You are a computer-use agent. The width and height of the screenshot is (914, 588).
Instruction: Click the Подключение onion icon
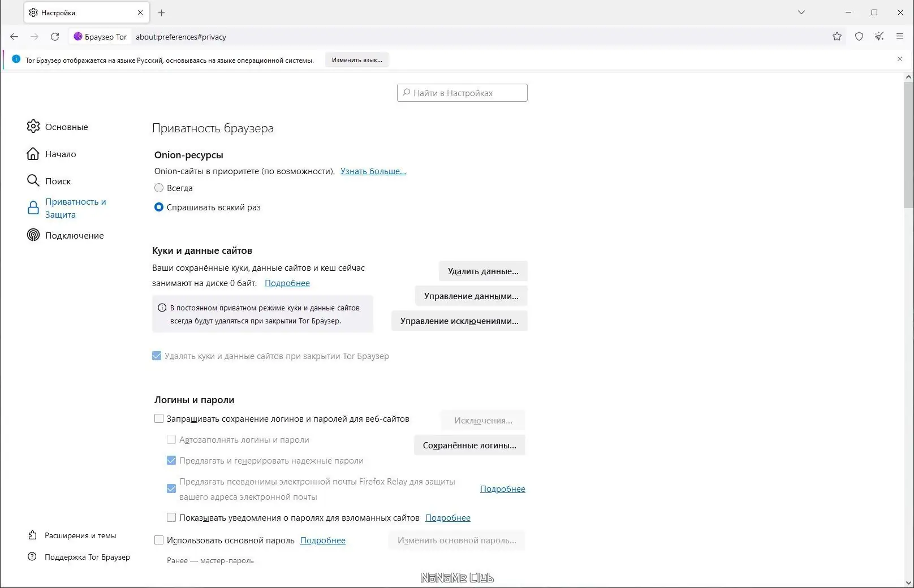point(33,235)
